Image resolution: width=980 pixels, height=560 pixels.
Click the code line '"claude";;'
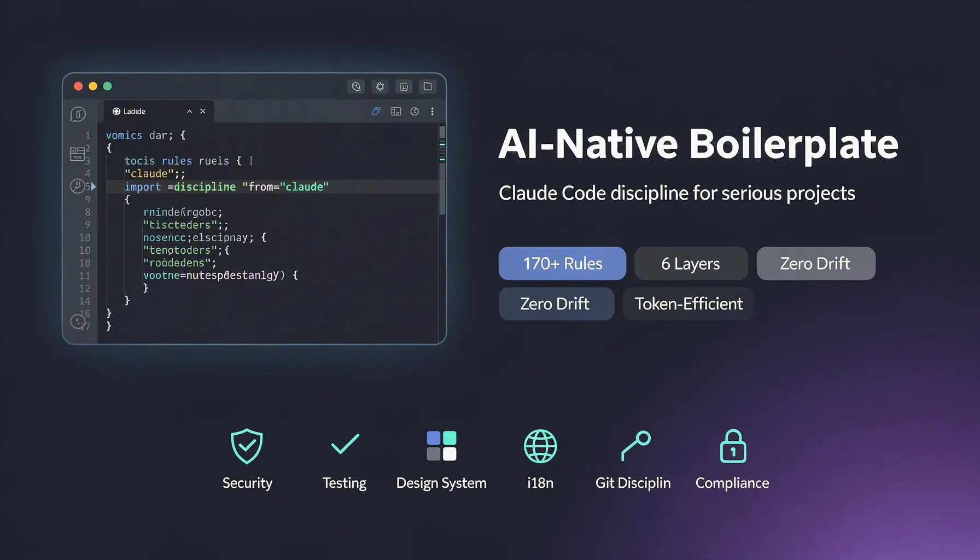[155, 174]
